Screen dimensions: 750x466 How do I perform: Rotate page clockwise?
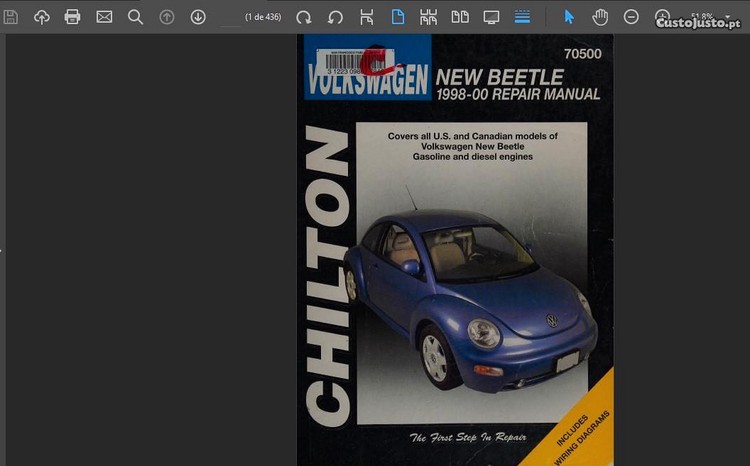[x=304, y=17]
